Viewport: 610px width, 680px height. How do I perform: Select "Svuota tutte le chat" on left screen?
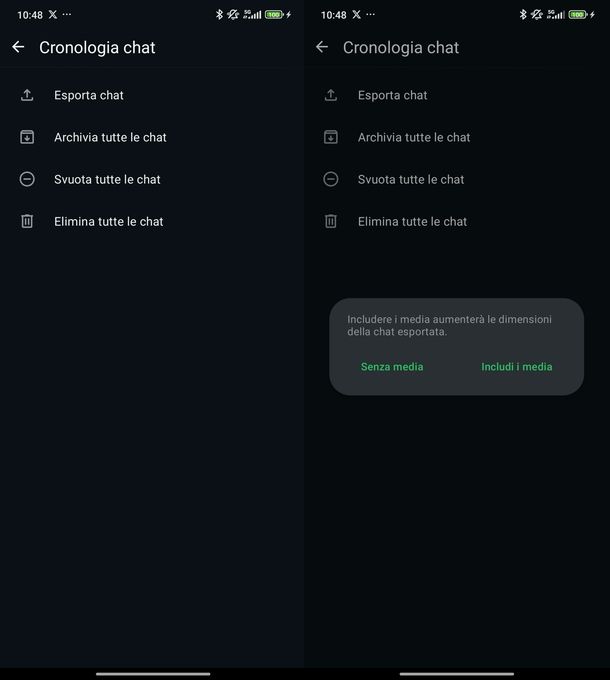coord(107,179)
